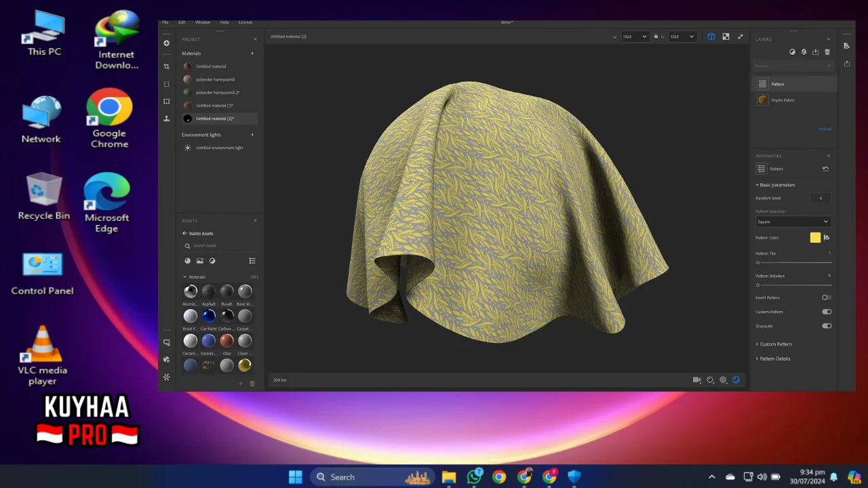The width and height of the screenshot is (868, 488).
Task: Click the Reload link in Layers panel
Action: coord(825,129)
